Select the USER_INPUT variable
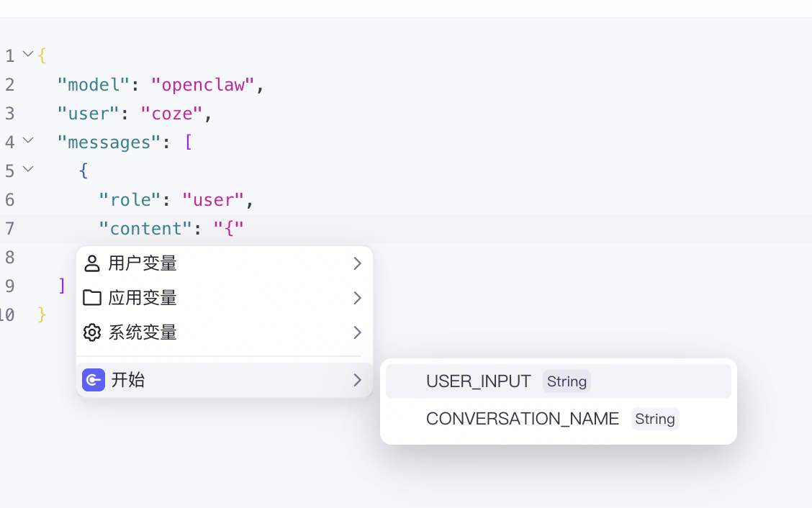 (x=478, y=381)
